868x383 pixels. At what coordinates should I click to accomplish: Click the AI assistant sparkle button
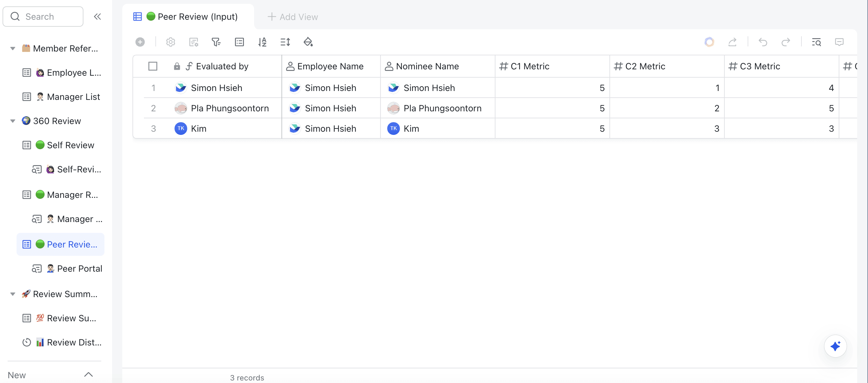point(835,346)
